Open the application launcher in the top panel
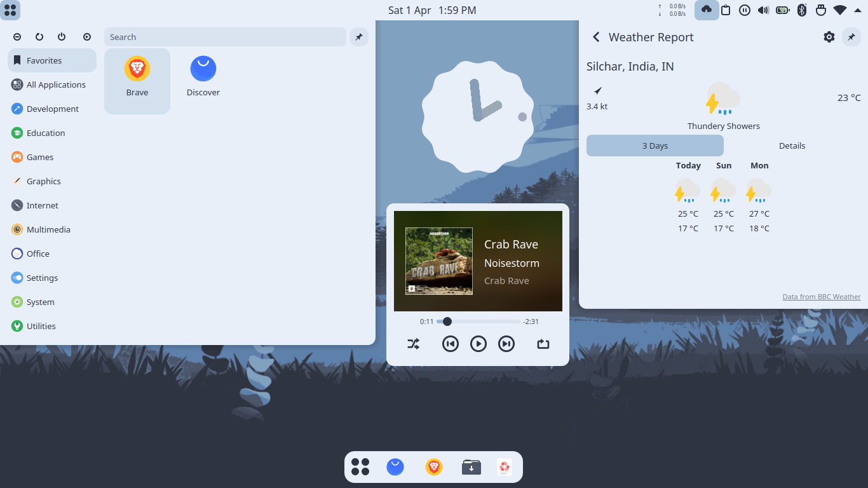Screen dimensions: 868x488 [x=10, y=10]
